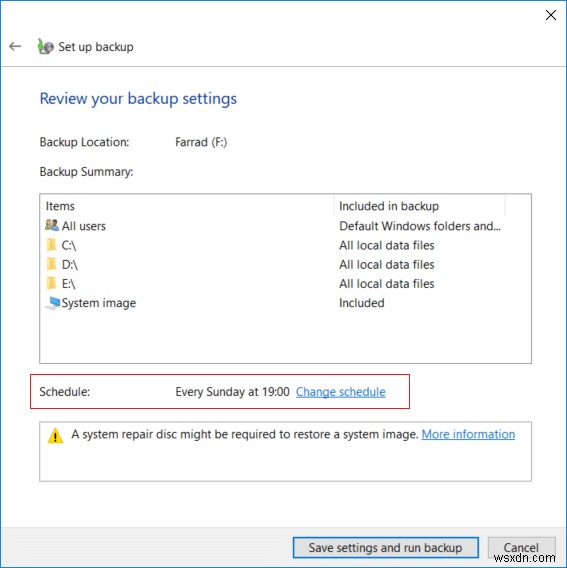
Task: Click 'Every Sunday at 19:00' schedule text
Action: (x=233, y=392)
